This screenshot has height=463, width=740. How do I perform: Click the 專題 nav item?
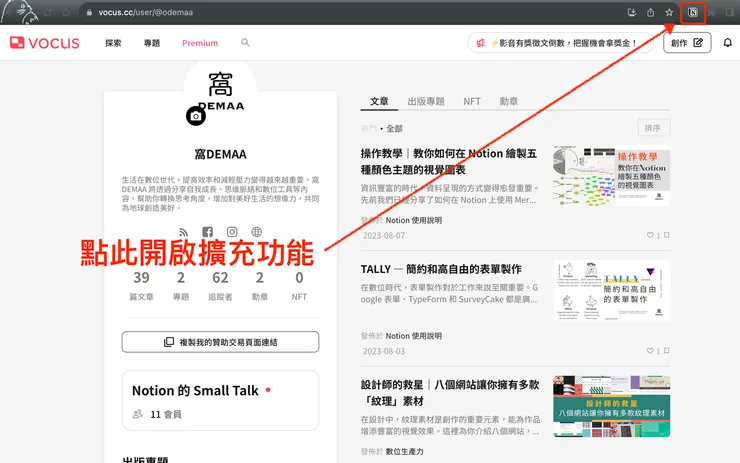tap(152, 43)
